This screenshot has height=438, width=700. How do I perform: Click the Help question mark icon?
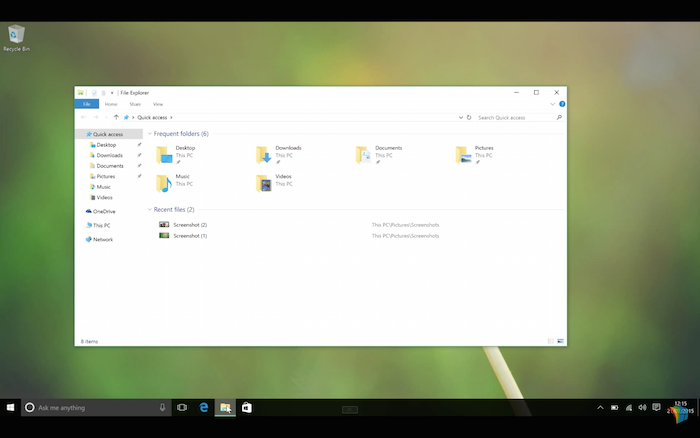click(562, 104)
